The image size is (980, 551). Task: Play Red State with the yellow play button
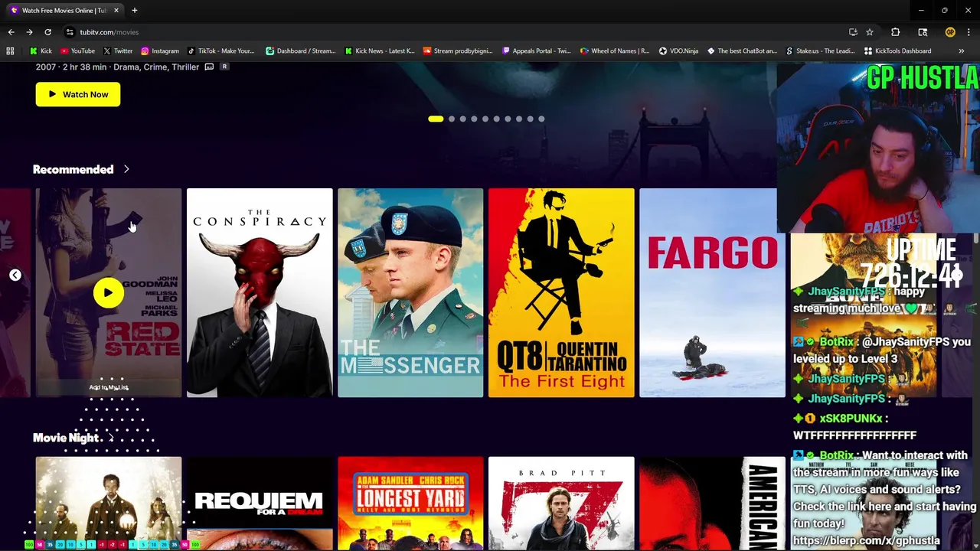(108, 293)
